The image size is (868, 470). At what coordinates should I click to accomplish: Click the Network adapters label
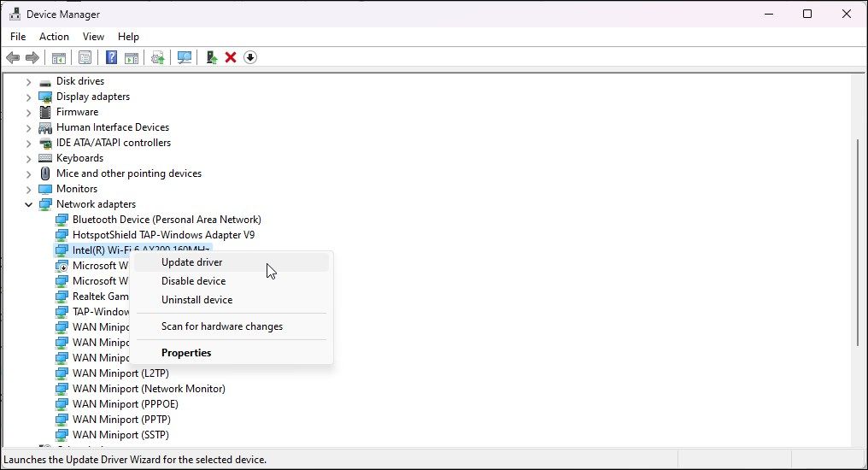tap(97, 204)
